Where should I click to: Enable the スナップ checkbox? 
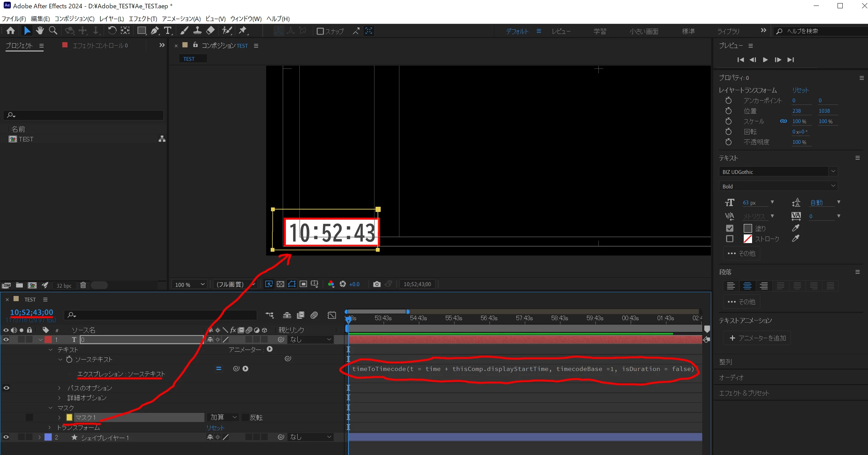pyautogui.click(x=320, y=31)
